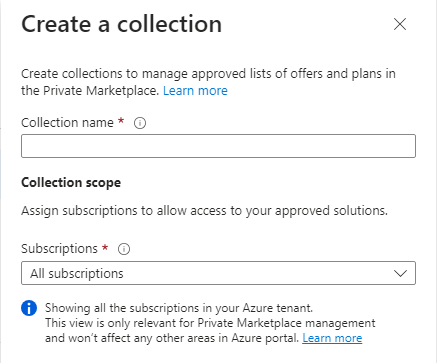
Task: Follow Learn more link near Azure portal
Action: click(332, 338)
